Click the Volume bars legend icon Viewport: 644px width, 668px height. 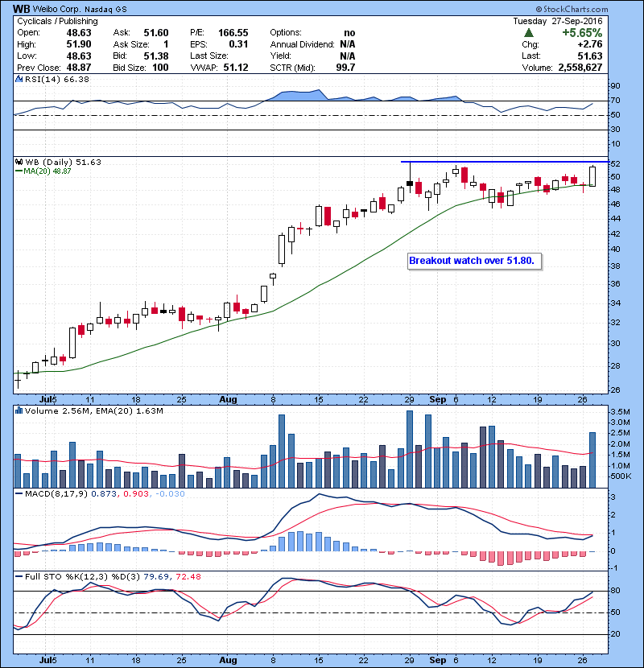point(19,410)
